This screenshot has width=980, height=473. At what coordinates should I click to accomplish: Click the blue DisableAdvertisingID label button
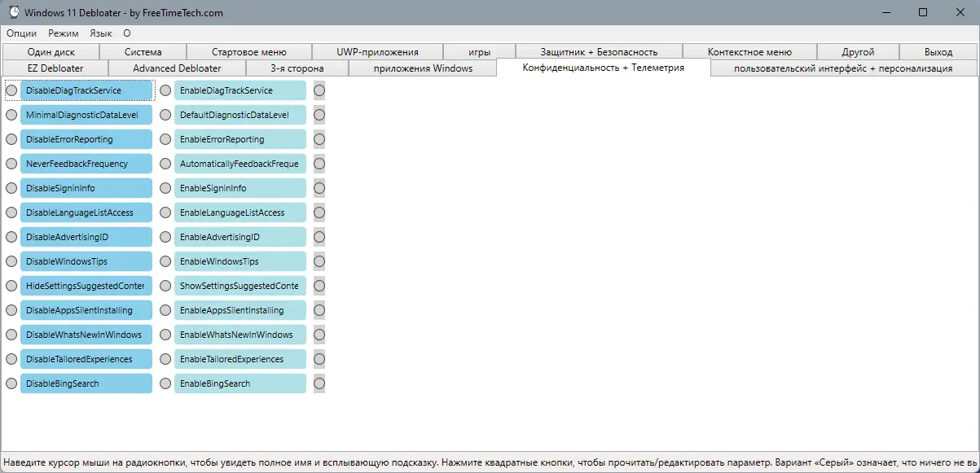click(x=86, y=237)
